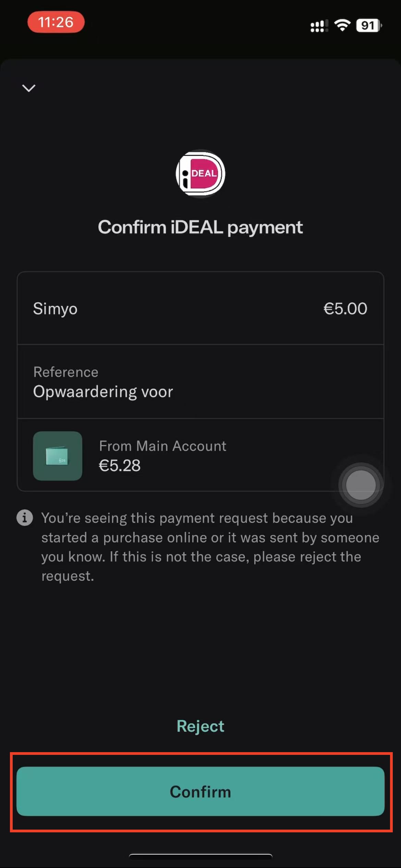Tap the 'Confirm iDEAL payment' heading

click(200, 227)
